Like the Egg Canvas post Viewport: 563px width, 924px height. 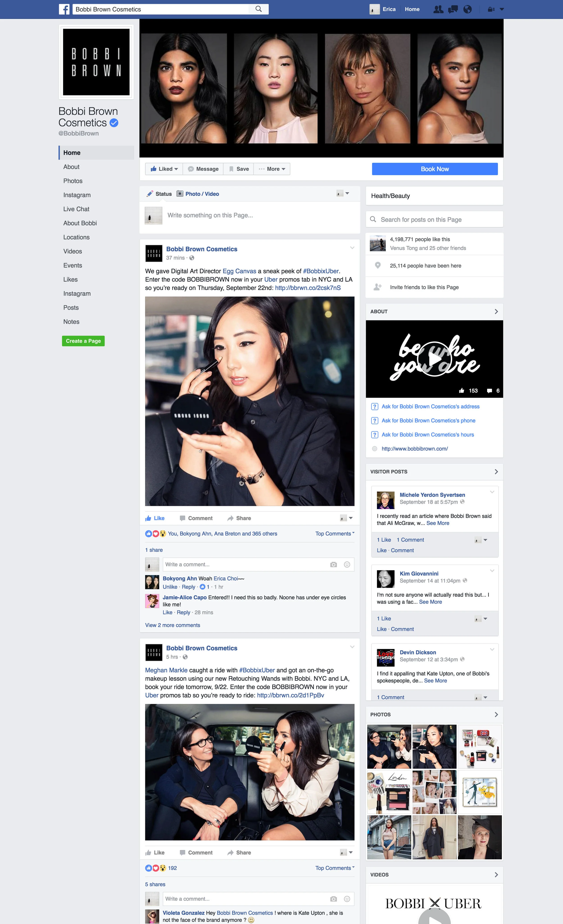(x=155, y=518)
